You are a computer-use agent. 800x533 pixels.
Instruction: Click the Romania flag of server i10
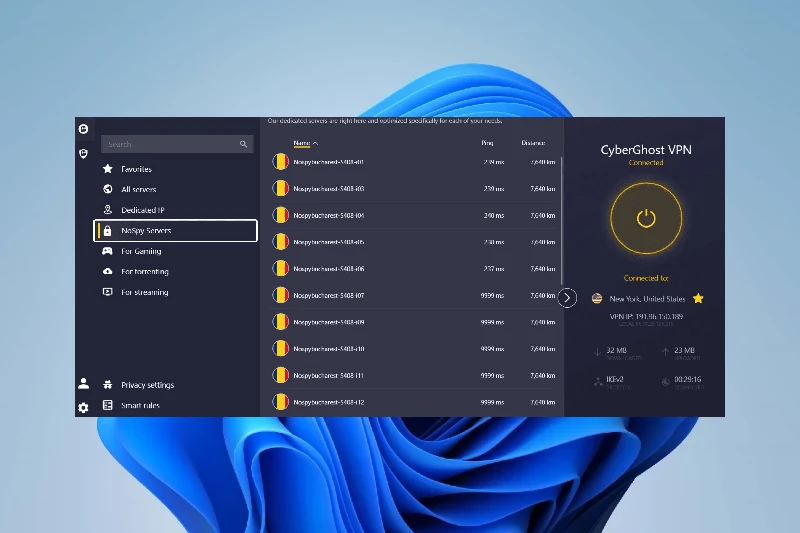281,349
